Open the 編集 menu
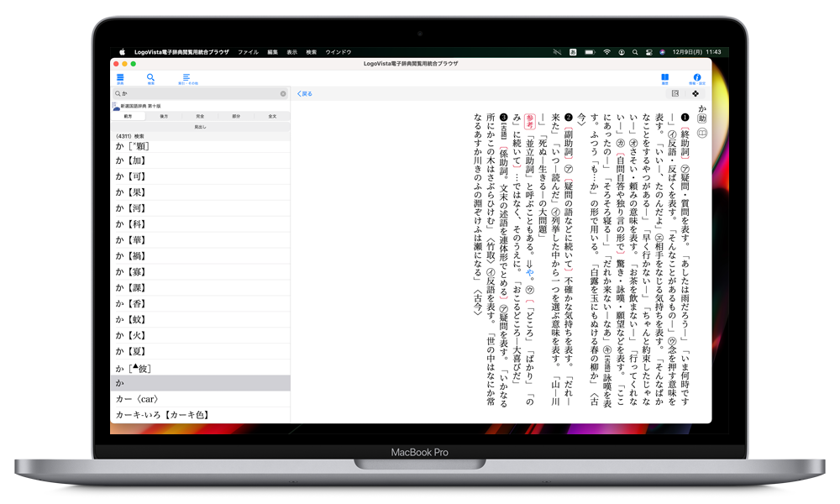Image resolution: width=840 pixels, height=504 pixels. [273, 52]
